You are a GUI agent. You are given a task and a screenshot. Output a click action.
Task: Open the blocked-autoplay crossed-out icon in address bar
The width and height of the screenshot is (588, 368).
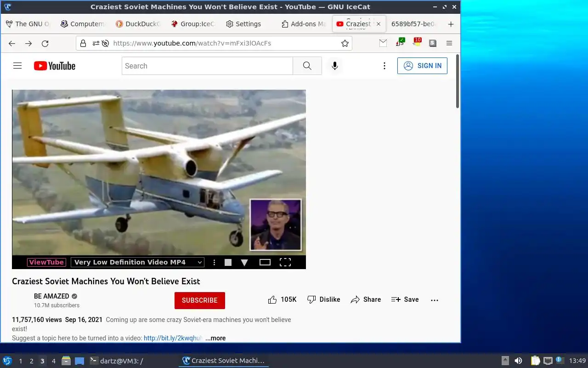pos(105,43)
